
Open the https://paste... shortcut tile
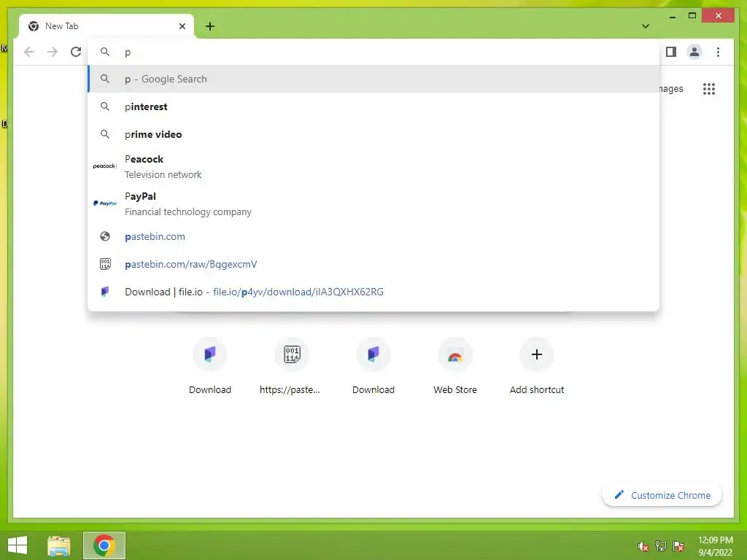[x=292, y=366]
